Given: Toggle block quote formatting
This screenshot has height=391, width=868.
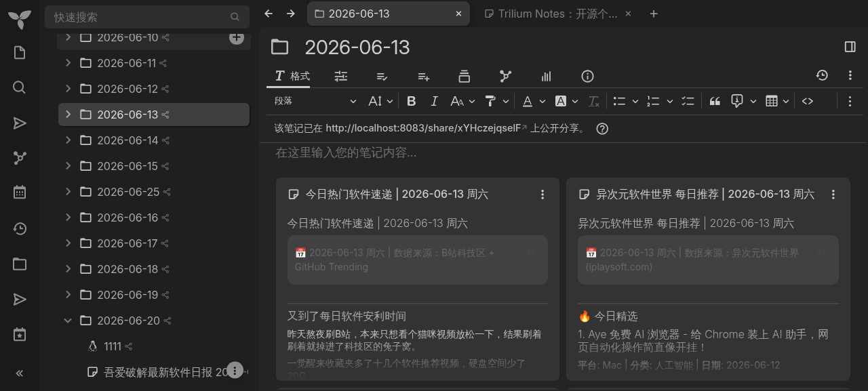Looking at the screenshot, I should [x=715, y=101].
